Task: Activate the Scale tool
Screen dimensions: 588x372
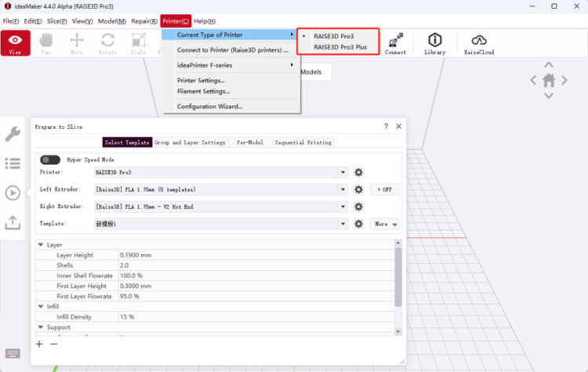Action: coord(138,43)
